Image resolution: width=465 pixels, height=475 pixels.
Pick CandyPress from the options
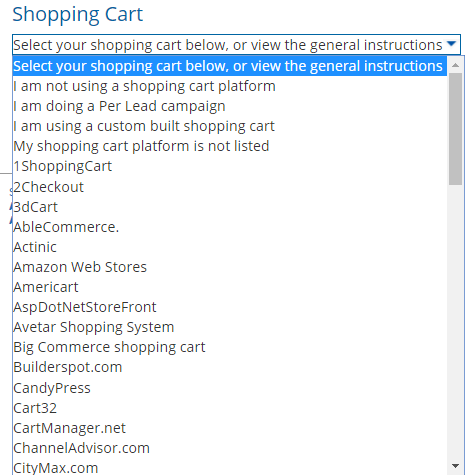coord(230,388)
